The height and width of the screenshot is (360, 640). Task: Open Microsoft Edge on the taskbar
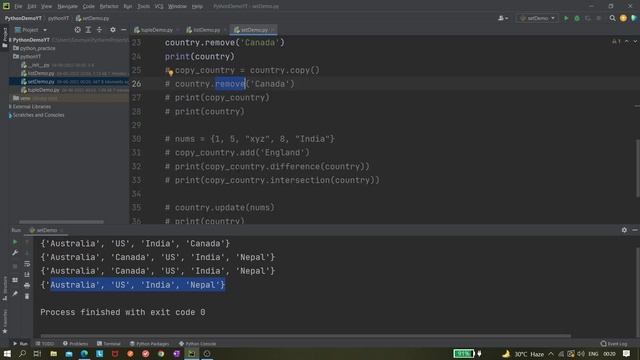(x=84, y=354)
